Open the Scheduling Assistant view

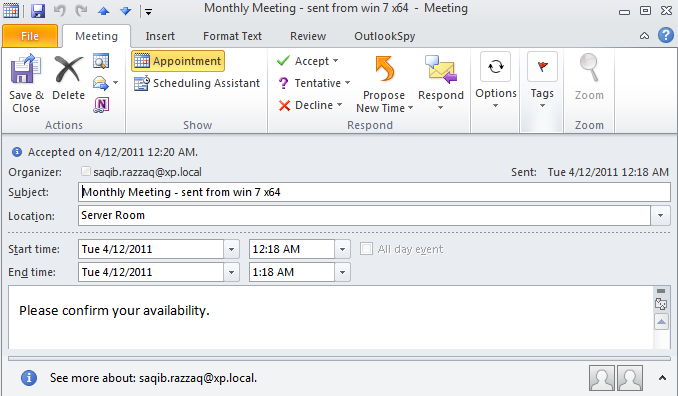pyautogui.click(x=197, y=83)
